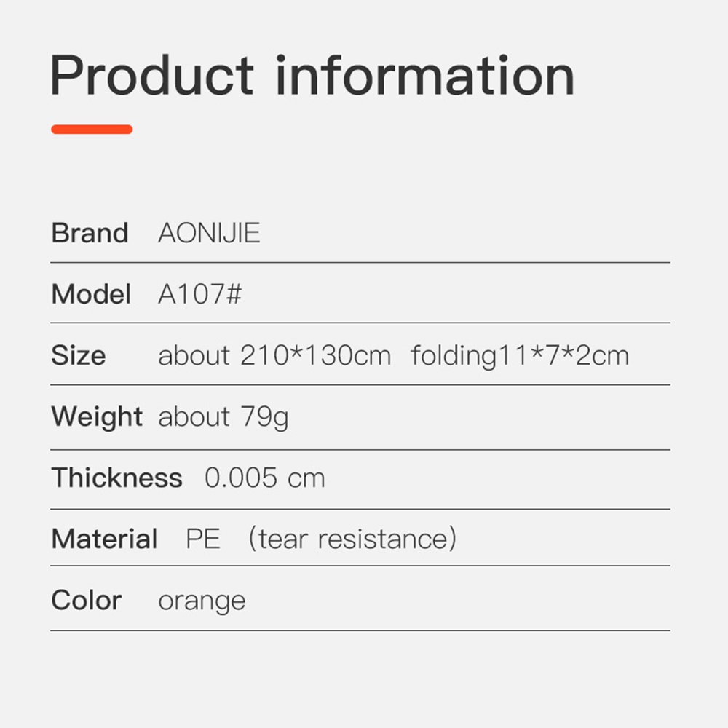This screenshot has height=728, width=728.
Task: Click the Material label
Action: click(104, 539)
